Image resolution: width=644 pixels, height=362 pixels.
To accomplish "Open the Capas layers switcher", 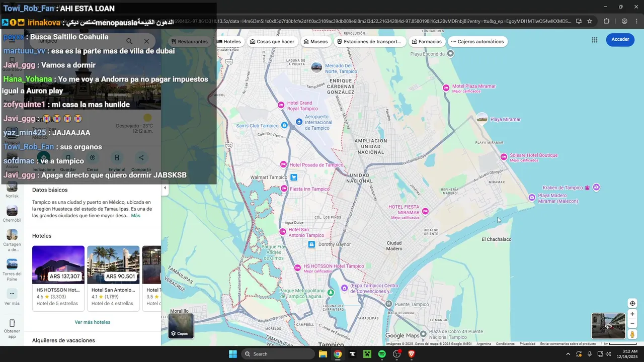I will click(181, 326).
